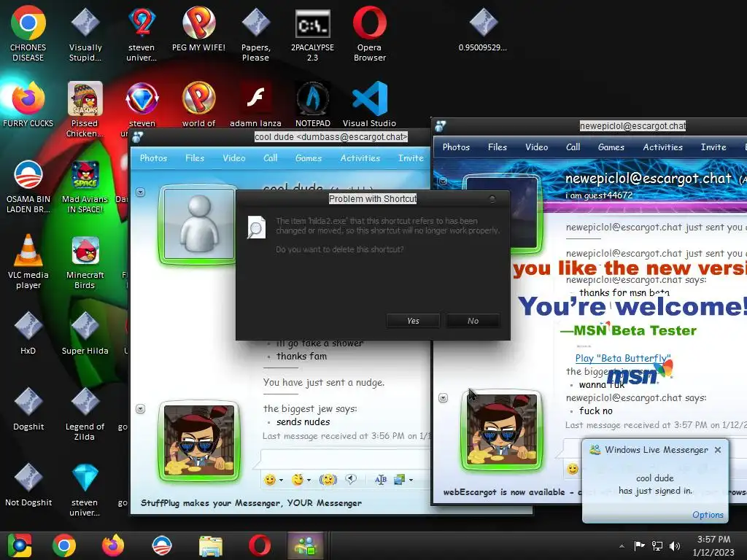Open Games menu in the cool dude window

pos(309,158)
